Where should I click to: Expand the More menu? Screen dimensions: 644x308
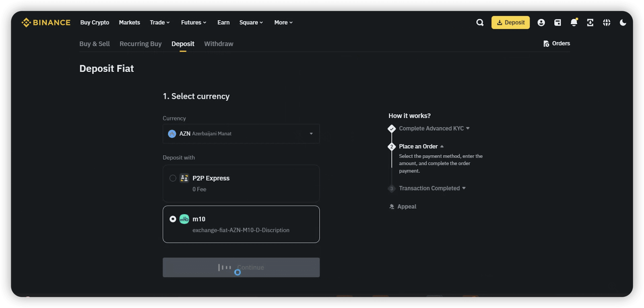283,23
